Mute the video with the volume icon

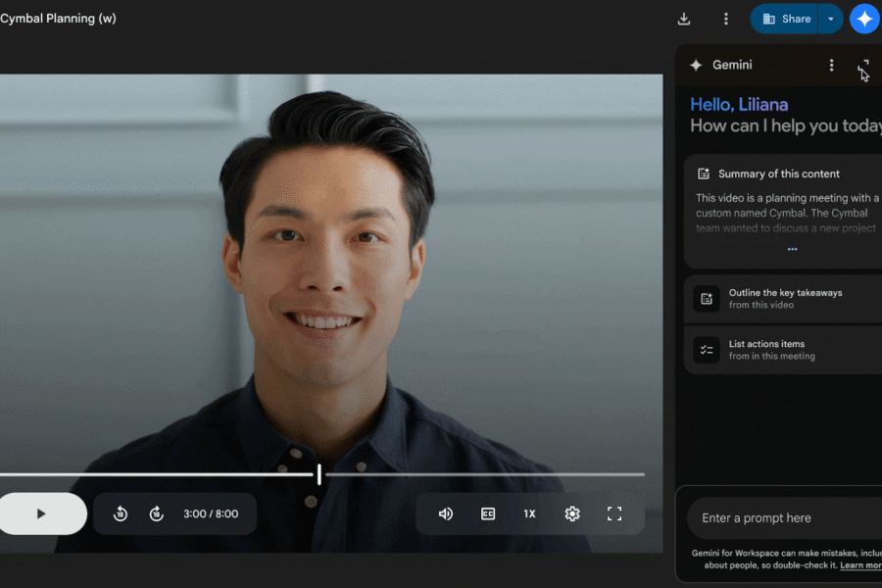point(446,513)
